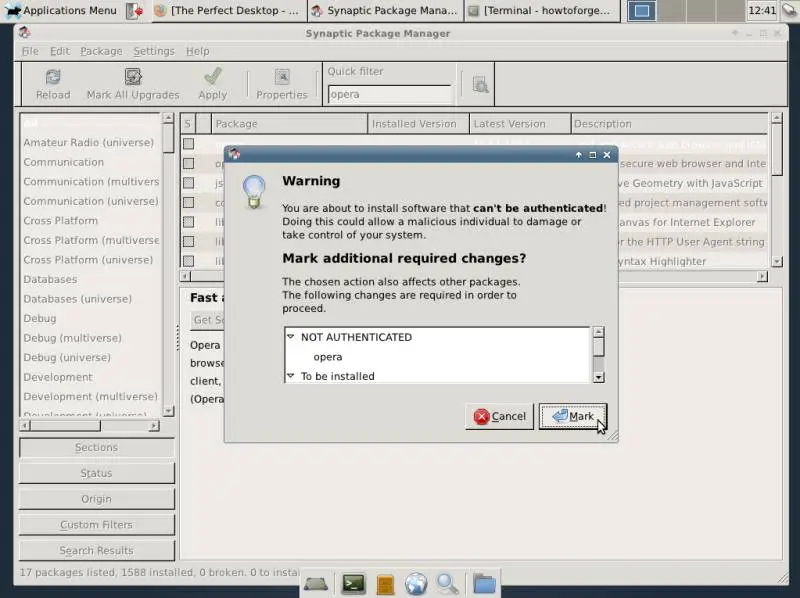Cancel the Warning dialog
The height and width of the screenshot is (598, 800).
[499, 416]
